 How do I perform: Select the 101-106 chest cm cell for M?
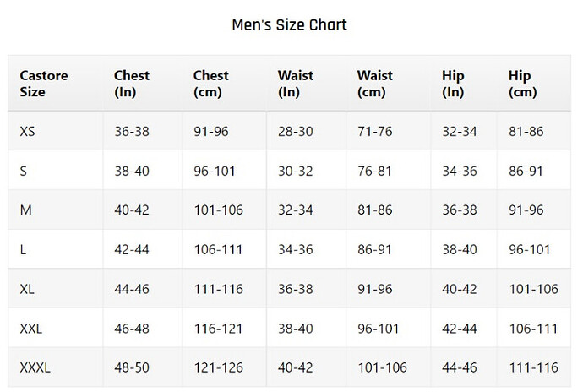[x=219, y=210]
